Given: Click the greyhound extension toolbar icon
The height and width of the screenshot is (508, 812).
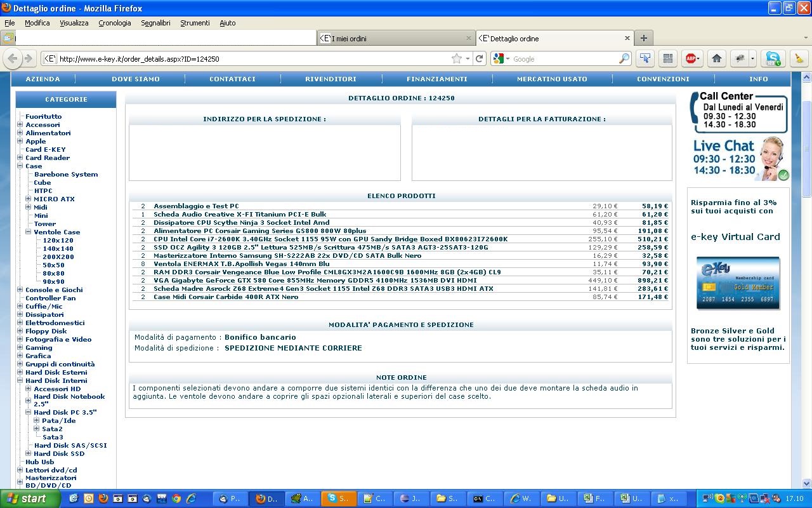Looking at the screenshot, I should point(739,58).
